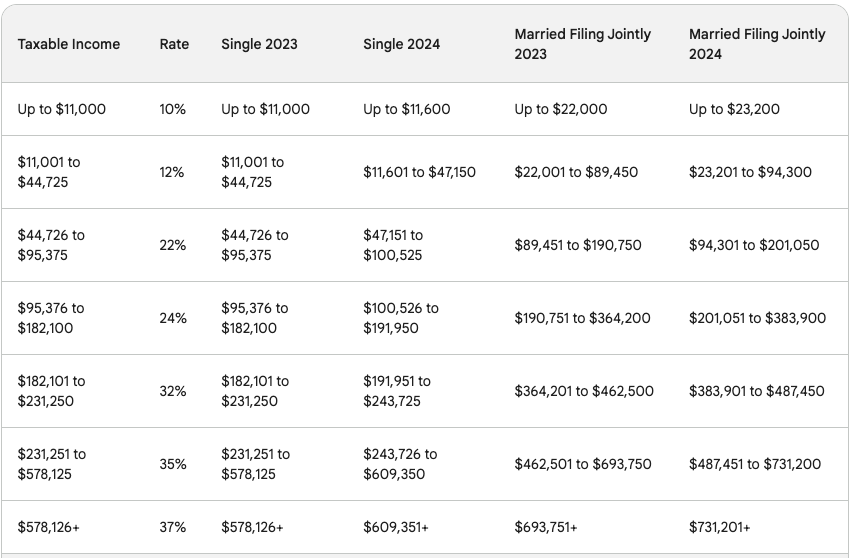
Task: Click the "Up to $11,600" cell
Action: click(408, 109)
